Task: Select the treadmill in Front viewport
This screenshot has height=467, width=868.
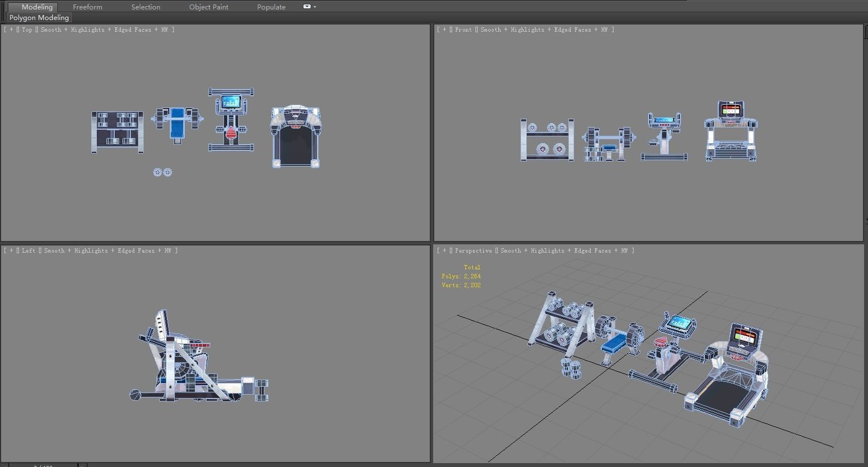Action: (731, 131)
